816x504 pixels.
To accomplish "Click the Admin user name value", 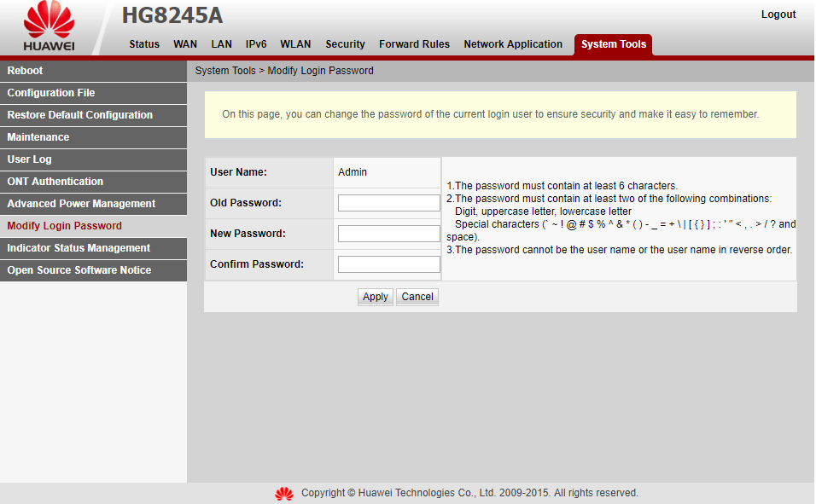I will coord(353,172).
